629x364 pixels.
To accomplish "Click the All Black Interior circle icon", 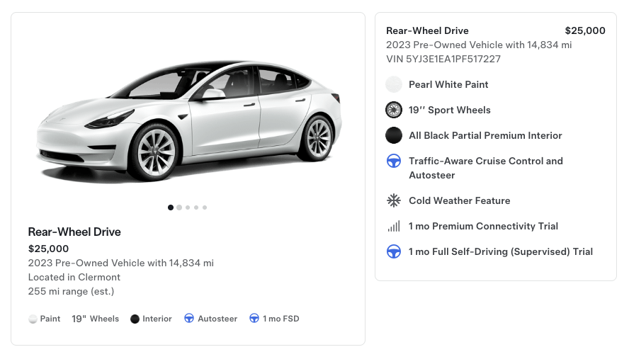I will (394, 135).
